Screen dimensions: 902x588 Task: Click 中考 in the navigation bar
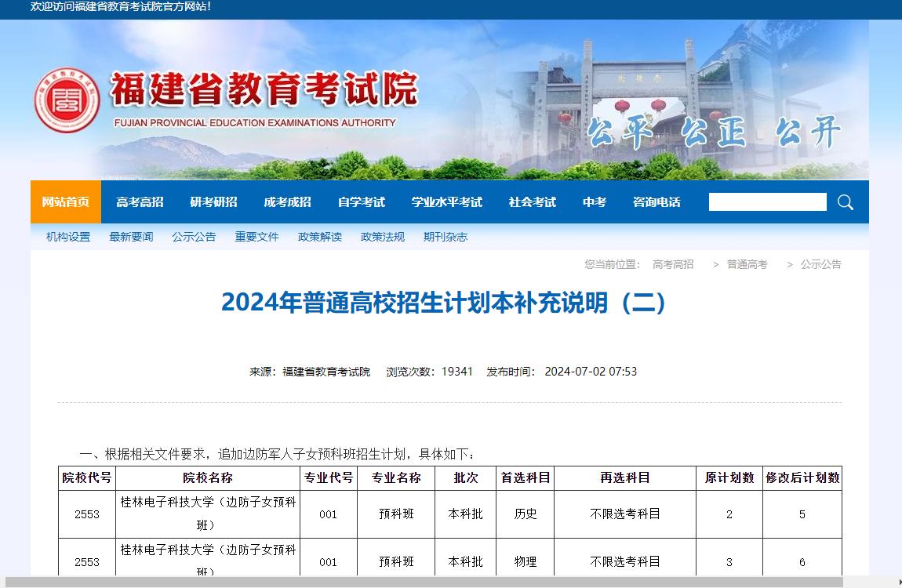tap(594, 202)
